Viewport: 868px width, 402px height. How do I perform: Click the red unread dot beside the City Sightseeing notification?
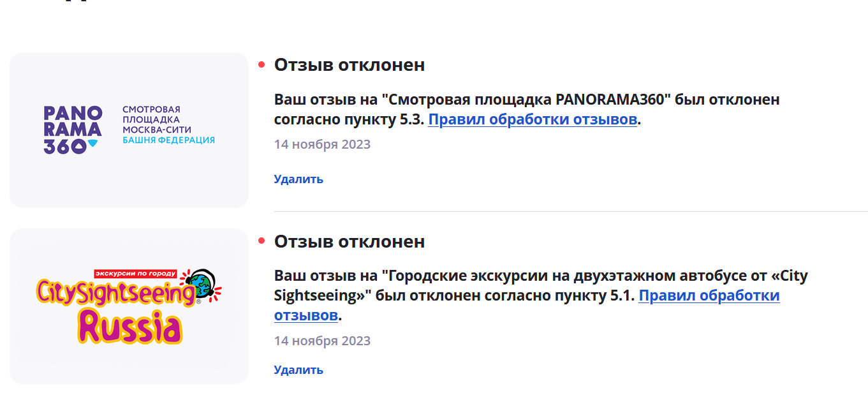click(x=261, y=241)
